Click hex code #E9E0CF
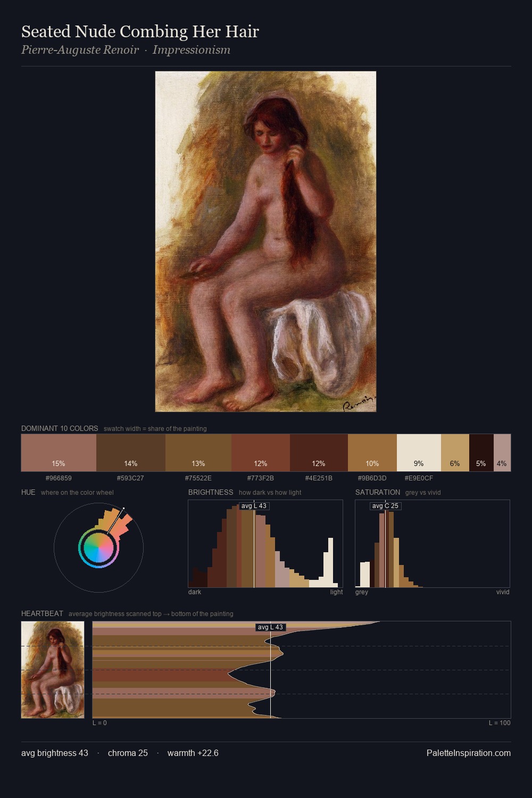The image size is (532, 798). click(419, 478)
